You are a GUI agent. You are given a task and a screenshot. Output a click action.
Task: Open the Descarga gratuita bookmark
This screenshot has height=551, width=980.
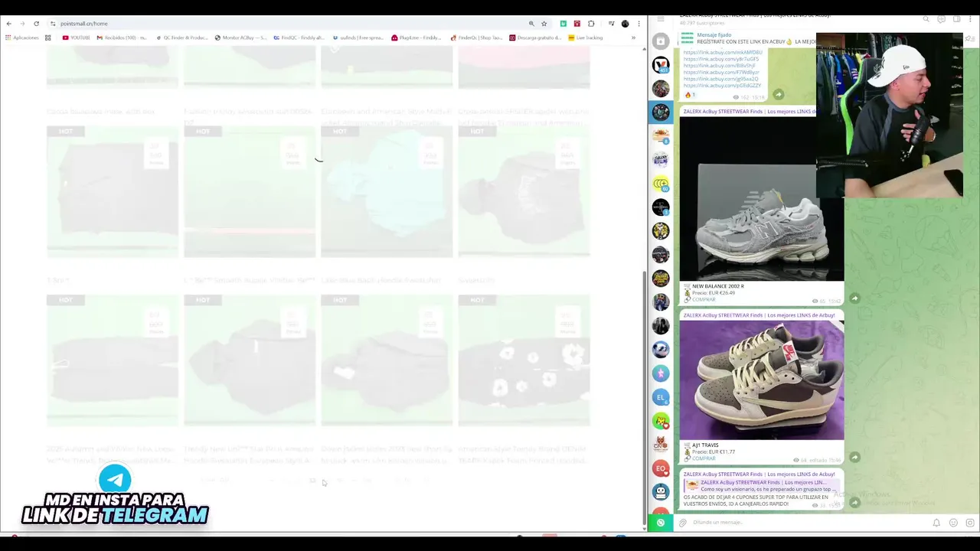[536, 37]
